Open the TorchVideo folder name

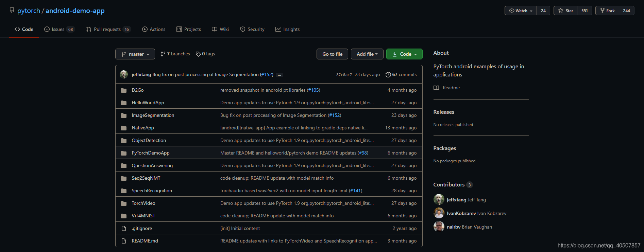(143, 203)
